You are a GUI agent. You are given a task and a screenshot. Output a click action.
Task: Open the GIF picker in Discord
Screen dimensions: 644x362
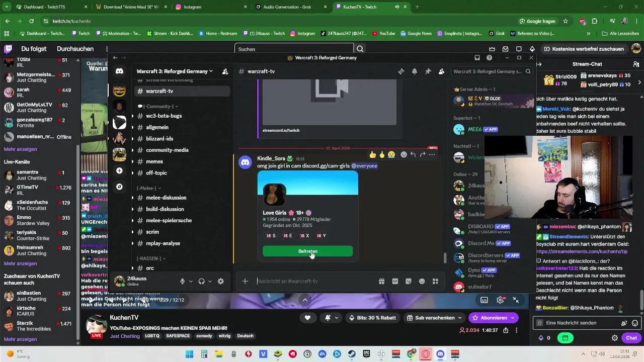(395, 281)
